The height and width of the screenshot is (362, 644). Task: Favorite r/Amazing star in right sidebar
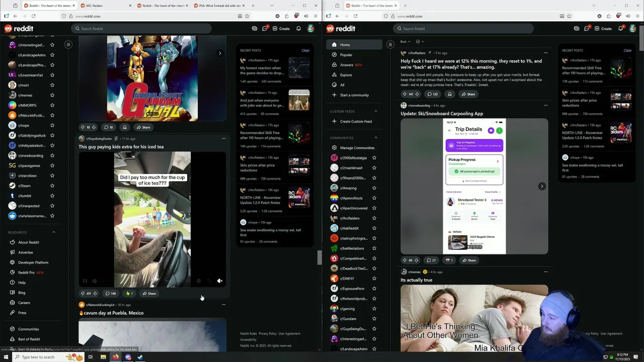click(x=374, y=188)
